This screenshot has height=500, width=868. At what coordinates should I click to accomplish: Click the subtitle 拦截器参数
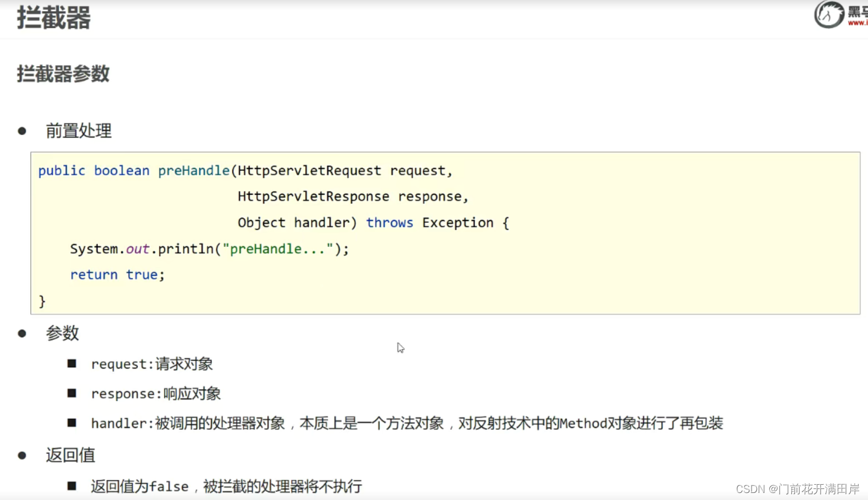(63, 74)
